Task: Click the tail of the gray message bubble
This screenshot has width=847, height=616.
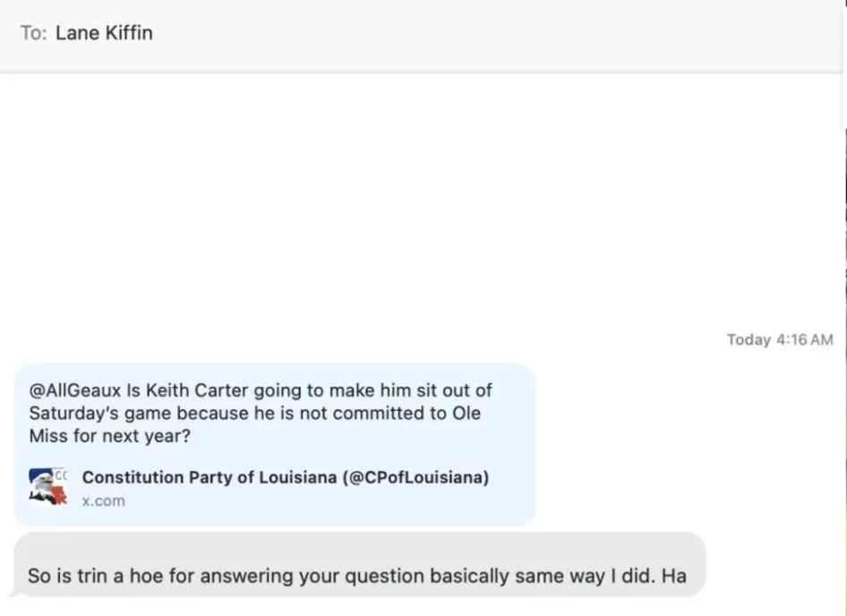Action: (13, 592)
